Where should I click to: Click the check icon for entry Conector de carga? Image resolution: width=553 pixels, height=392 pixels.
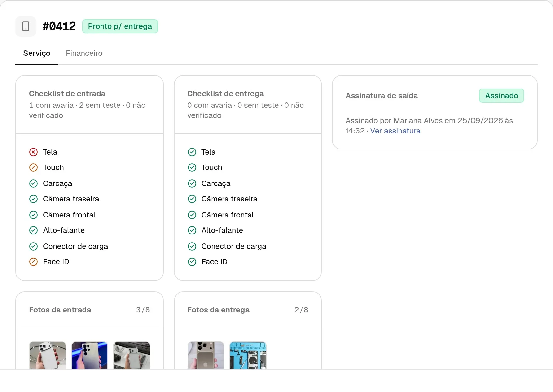(x=33, y=246)
